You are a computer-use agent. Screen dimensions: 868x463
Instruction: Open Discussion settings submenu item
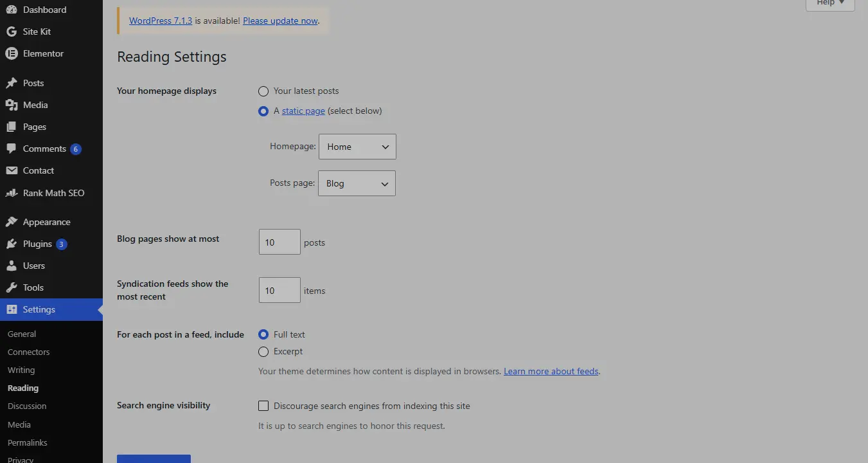[27, 406]
